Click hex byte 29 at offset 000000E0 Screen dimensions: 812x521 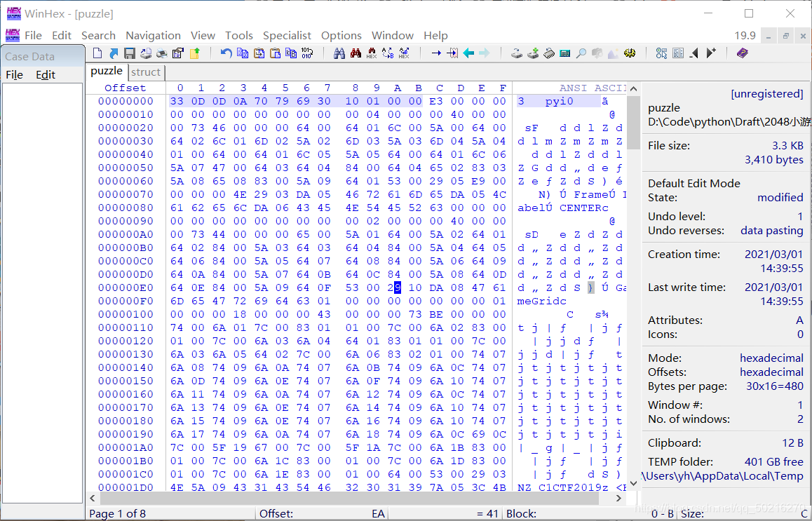point(398,287)
